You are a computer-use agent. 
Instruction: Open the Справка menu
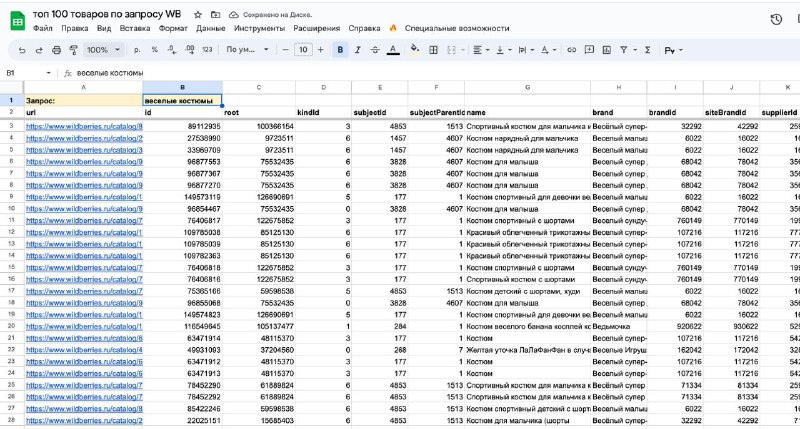(364, 28)
